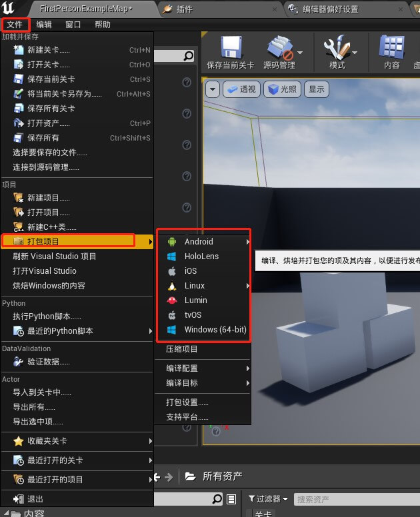Click the 新建C++类 icon
The width and height of the screenshot is (420, 517).
19,227
